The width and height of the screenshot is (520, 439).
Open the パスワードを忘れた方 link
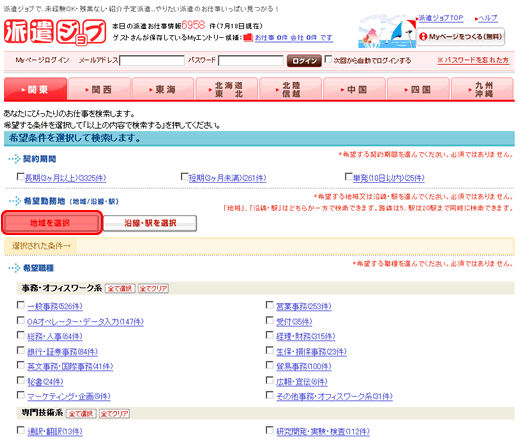pyautogui.click(x=473, y=60)
